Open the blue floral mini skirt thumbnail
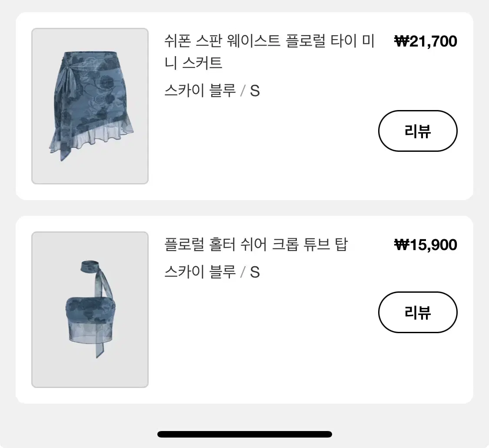489x448 pixels. [90, 106]
